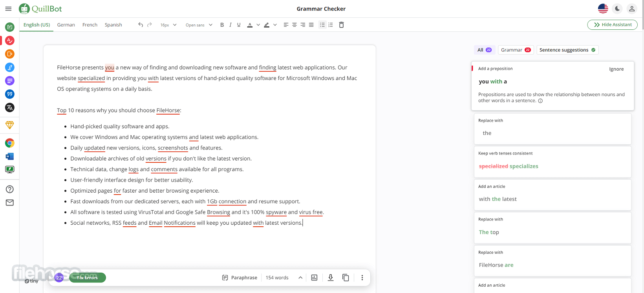Expand the 154 words count chevron
Viewport: 644px width, 293px height.
click(x=300, y=278)
